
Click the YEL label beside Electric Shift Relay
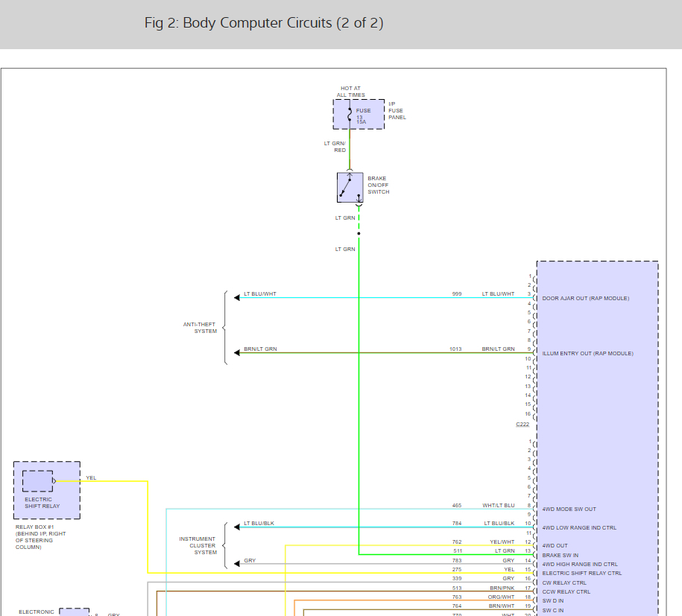pyautogui.click(x=91, y=477)
